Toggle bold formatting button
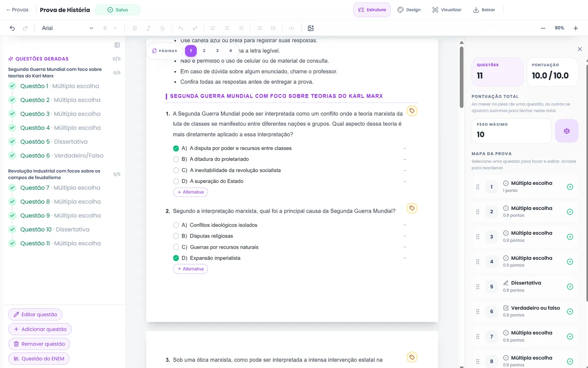Image resolution: width=588 pixels, height=368 pixels. (x=135, y=28)
